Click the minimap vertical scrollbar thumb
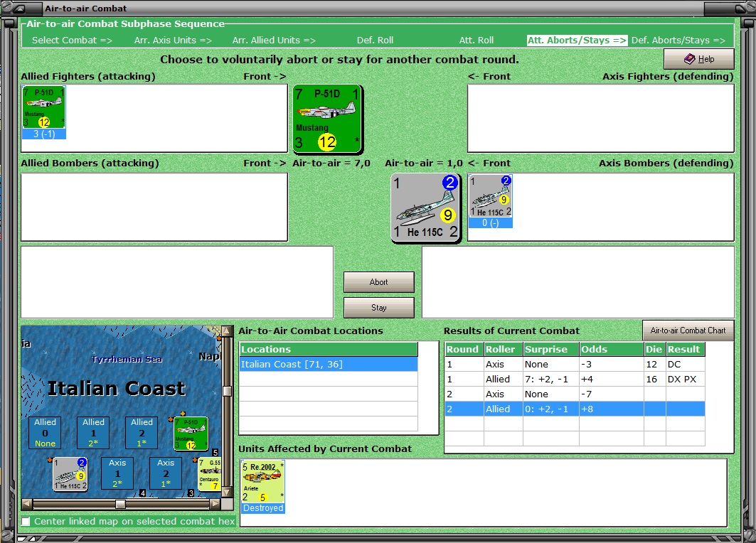This screenshot has width=756, height=543. (227, 390)
